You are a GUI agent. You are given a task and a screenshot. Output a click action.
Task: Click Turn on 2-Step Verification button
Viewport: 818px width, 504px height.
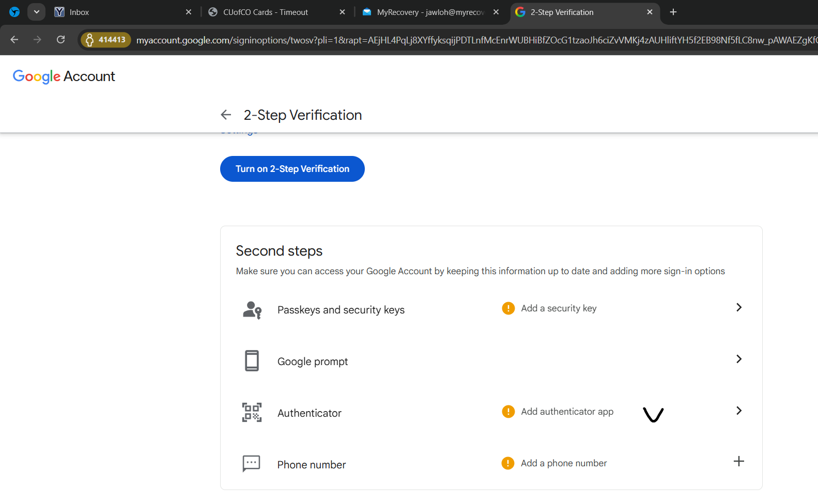[x=292, y=169]
